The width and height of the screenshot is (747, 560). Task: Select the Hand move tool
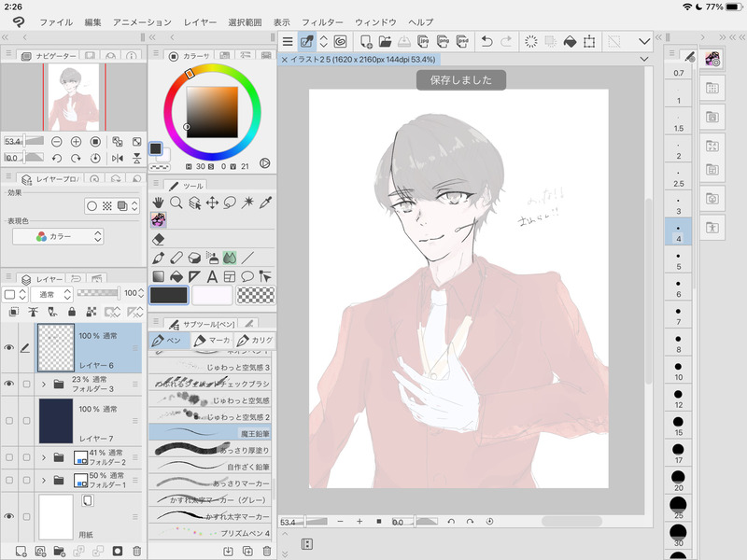pyautogui.click(x=158, y=203)
